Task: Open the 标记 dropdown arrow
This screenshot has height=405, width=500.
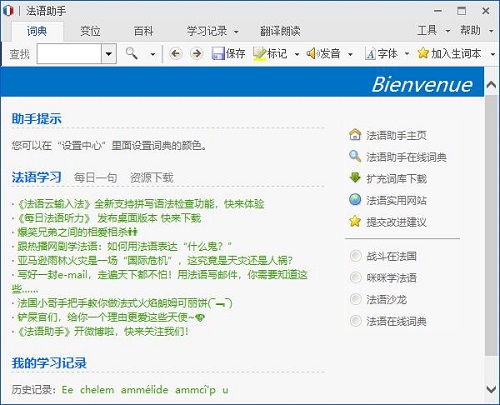Action: (297, 54)
